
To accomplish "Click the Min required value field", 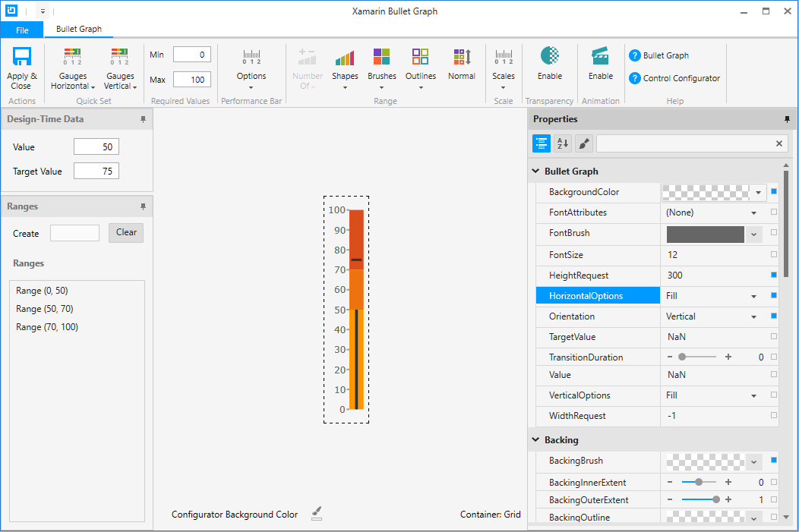I will pos(192,55).
